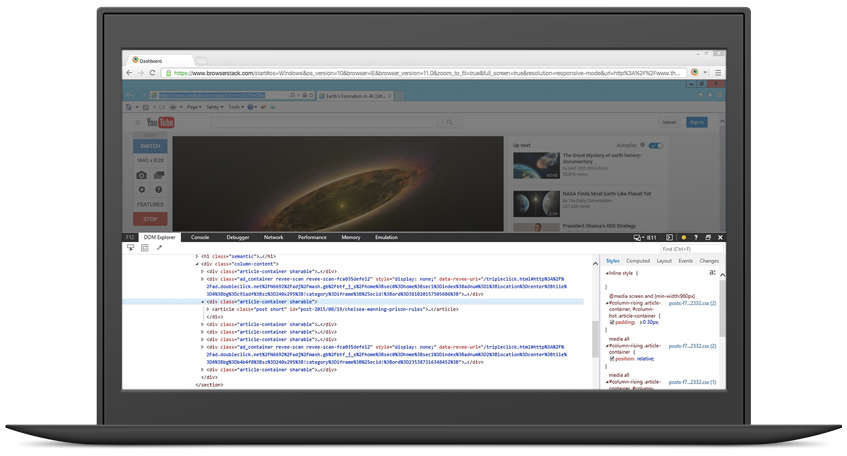Expand the article post short node
The height and width of the screenshot is (456, 847).
(x=208, y=310)
